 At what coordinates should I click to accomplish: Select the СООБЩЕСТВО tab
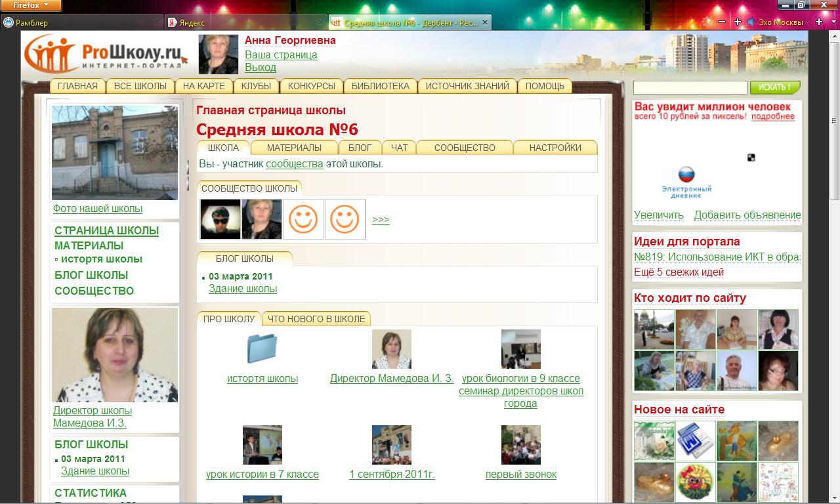tap(465, 148)
